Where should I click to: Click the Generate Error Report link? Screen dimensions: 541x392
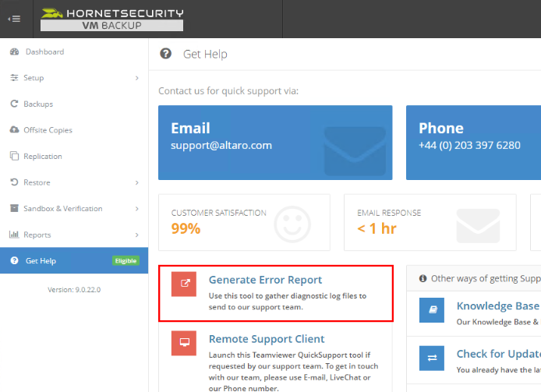click(x=265, y=280)
